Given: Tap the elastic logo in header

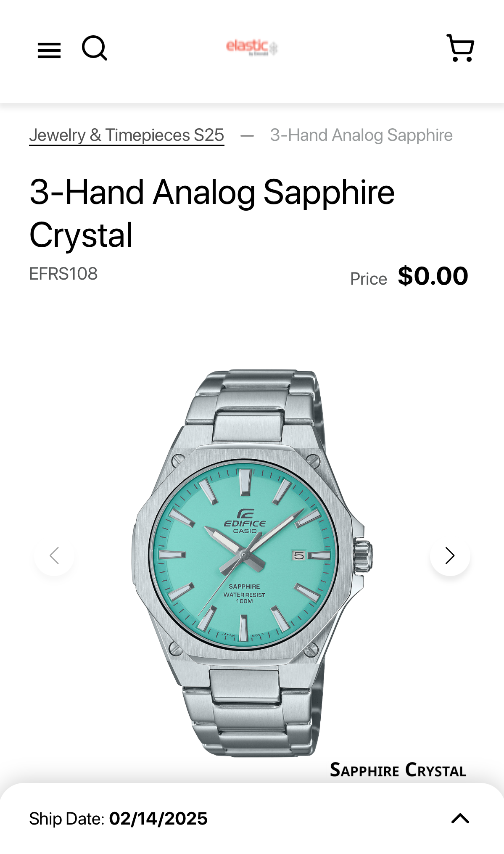Looking at the screenshot, I should click(x=252, y=47).
